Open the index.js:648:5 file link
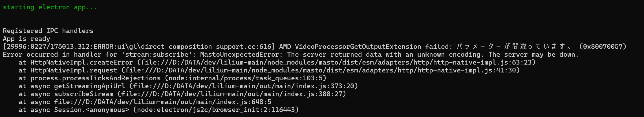The image size is (644, 117). pyautogui.click(x=162, y=102)
